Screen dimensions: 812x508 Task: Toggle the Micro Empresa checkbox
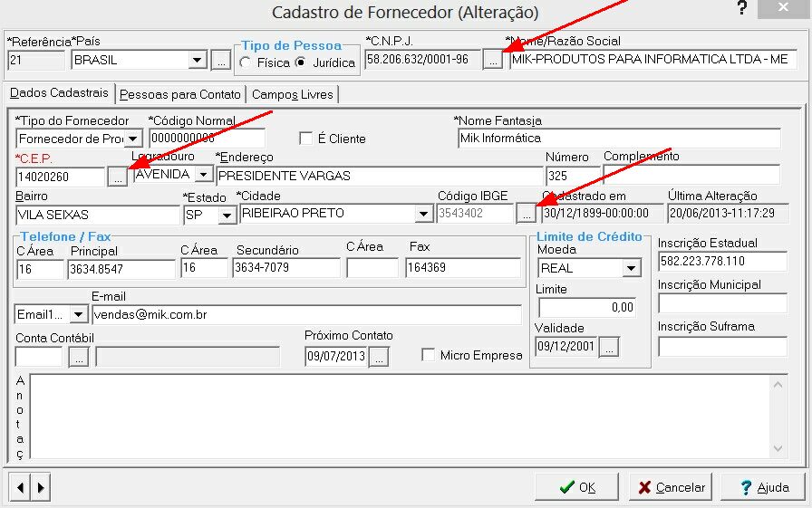tap(429, 355)
